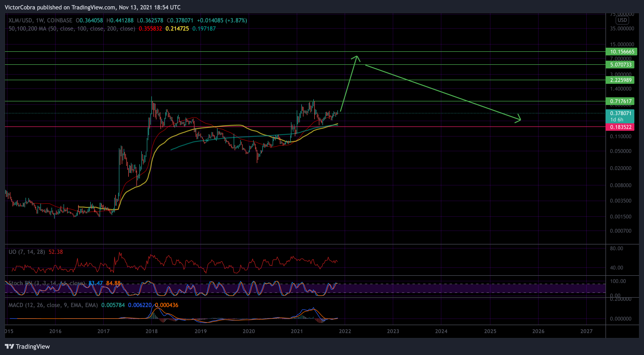Click the 0.001500 price scale value
Viewport: 644px width, 355px height.
(621, 217)
